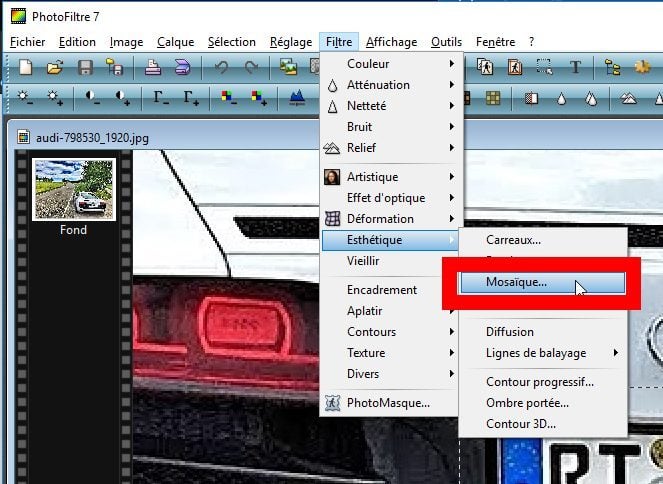This screenshot has width=663, height=484.
Task: Save the image with the floppy disk icon
Action: coord(85,67)
